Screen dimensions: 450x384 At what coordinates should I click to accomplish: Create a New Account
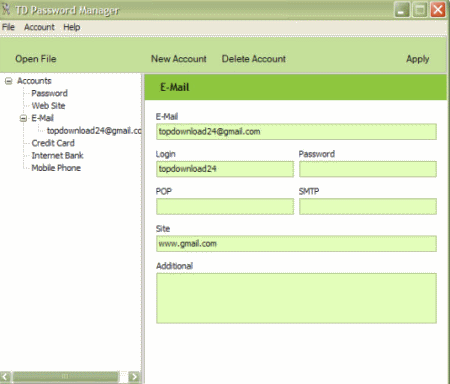(179, 59)
